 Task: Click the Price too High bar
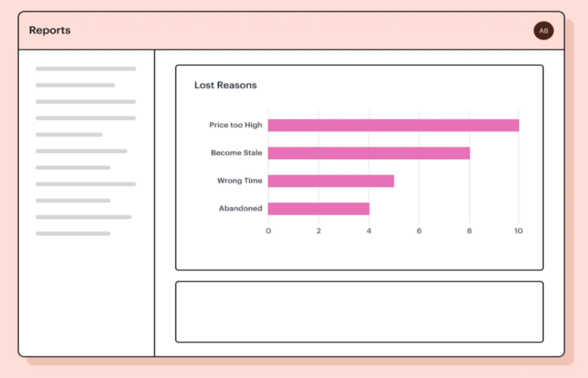pos(393,124)
